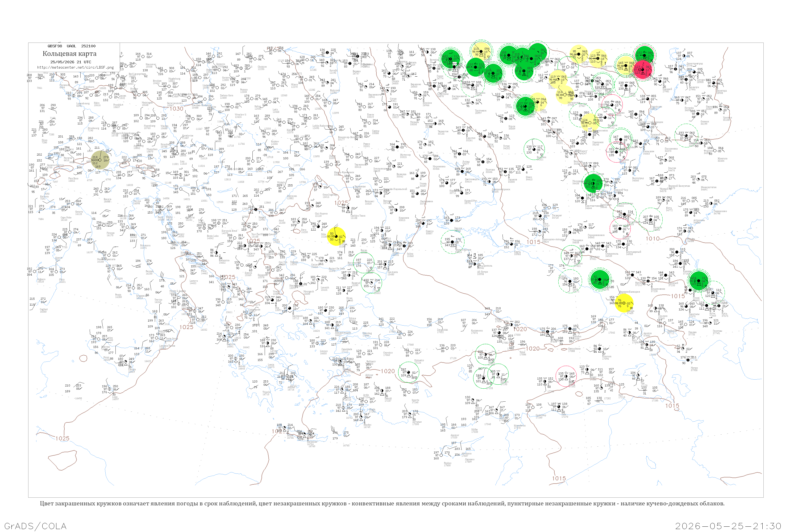Click the "Эльтон" station label
This screenshot has height=532, width=798.
tap(672, 168)
